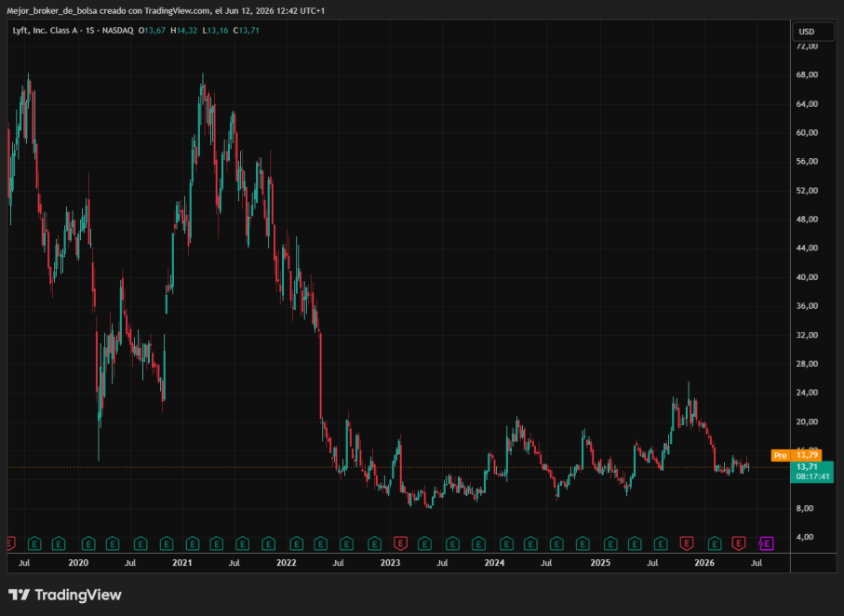This screenshot has width=844, height=616.
Task: Open the February 2024 earnings marker
Action: pyautogui.click(x=506, y=543)
